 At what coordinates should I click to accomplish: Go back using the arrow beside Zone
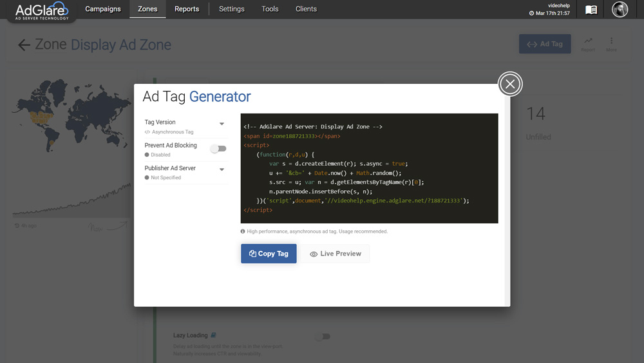click(24, 44)
